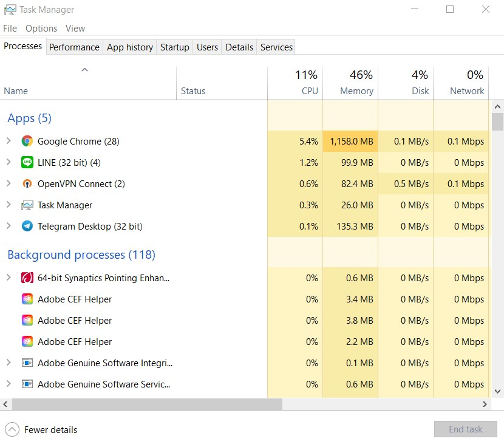Select the first Adobe CEF Helper icon
Screen dimensions: 504x447
(x=27, y=299)
